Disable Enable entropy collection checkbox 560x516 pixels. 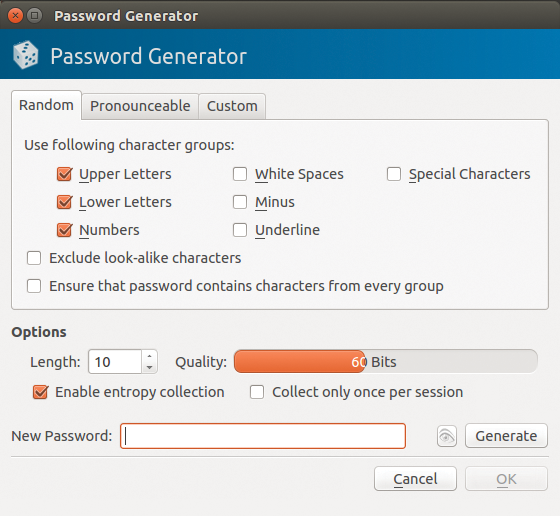(40, 392)
